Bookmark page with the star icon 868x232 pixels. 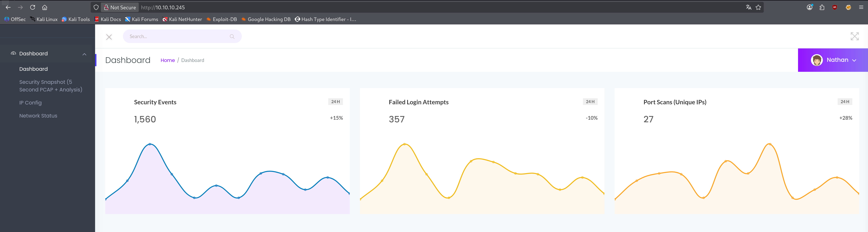[x=758, y=7]
